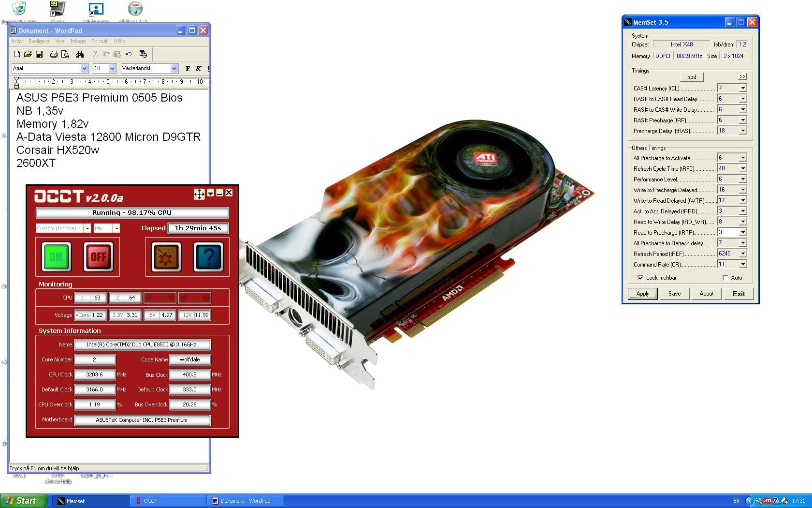This screenshot has width=812, height=508.
Task: Click Open folder icon in WordPad toolbar
Action: coord(28,54)
